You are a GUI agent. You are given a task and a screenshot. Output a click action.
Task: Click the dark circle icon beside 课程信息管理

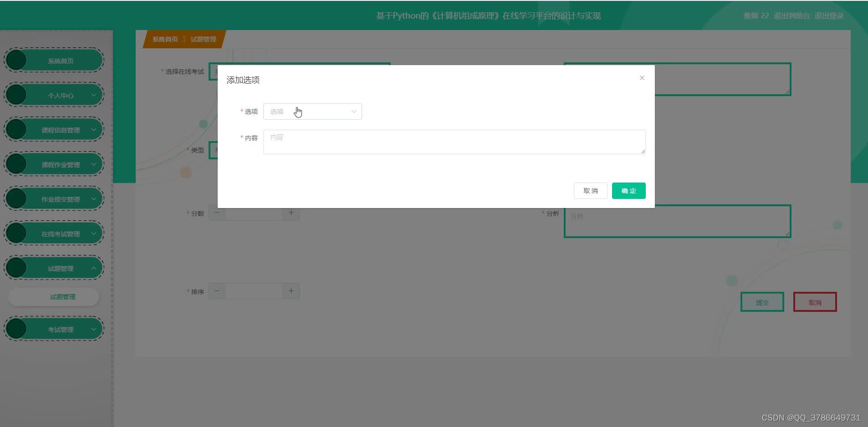tap(16, 130)
